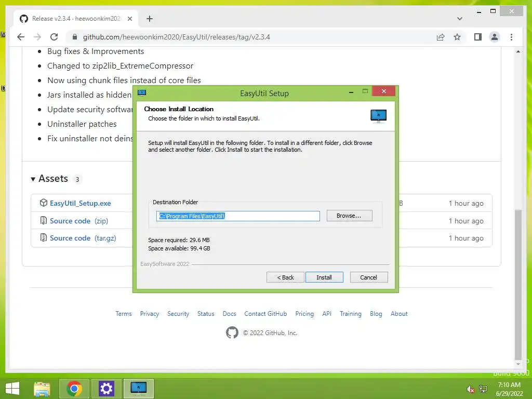The height and width of the screenshot is (399, 532).
Task: Open the Security footer link
Action: [178, 314]
